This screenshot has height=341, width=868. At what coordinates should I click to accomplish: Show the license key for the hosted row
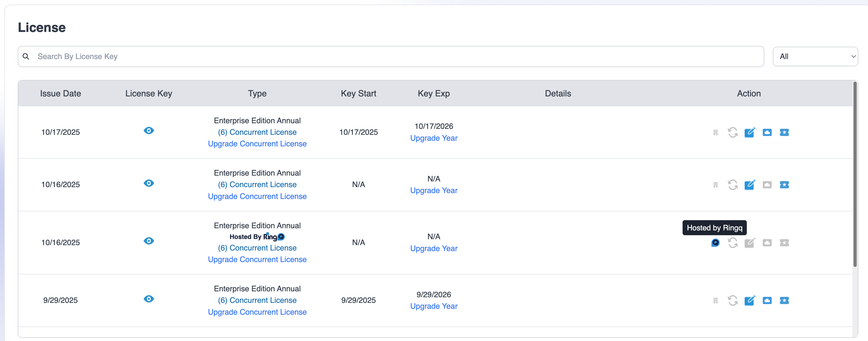pyautogui.click(x=149, y=241)
